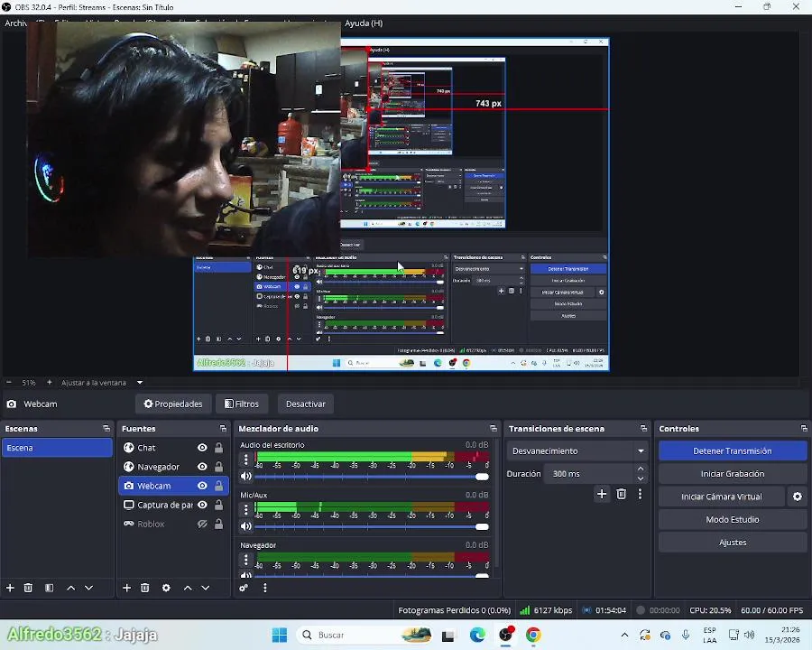
Task: Open Navegador audio track options dots
Action: click(x=246, y=560)
